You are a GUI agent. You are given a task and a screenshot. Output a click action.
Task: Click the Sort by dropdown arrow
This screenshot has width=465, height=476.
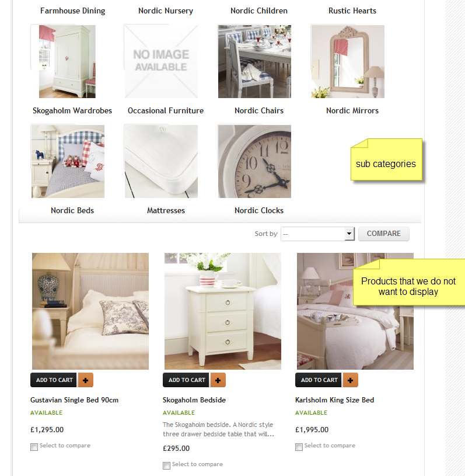click(349, 234)
